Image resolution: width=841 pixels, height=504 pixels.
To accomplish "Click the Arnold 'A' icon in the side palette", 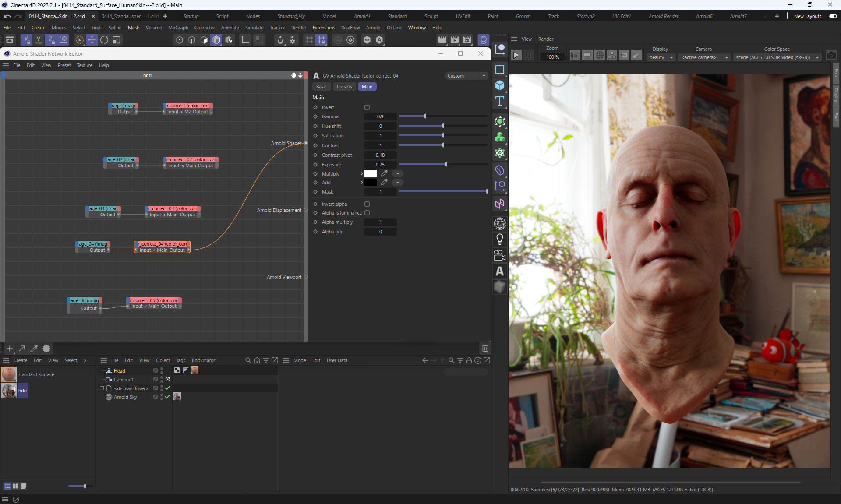I will coord(500,271).
